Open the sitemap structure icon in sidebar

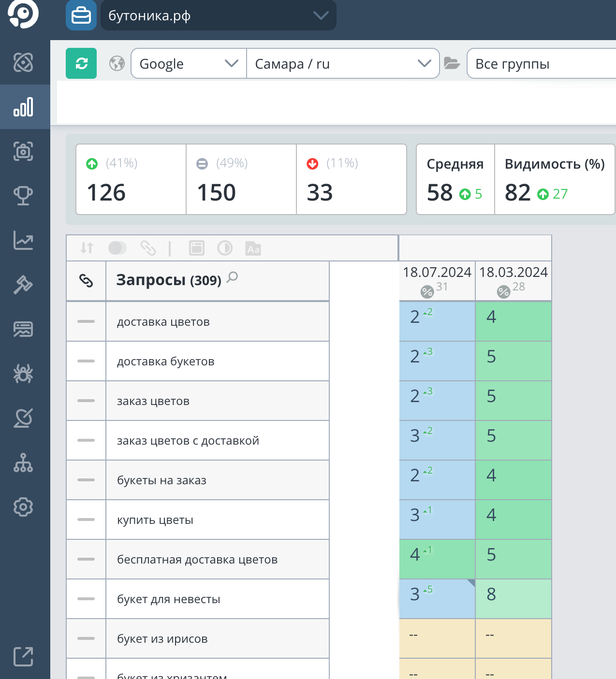point(23,462)
